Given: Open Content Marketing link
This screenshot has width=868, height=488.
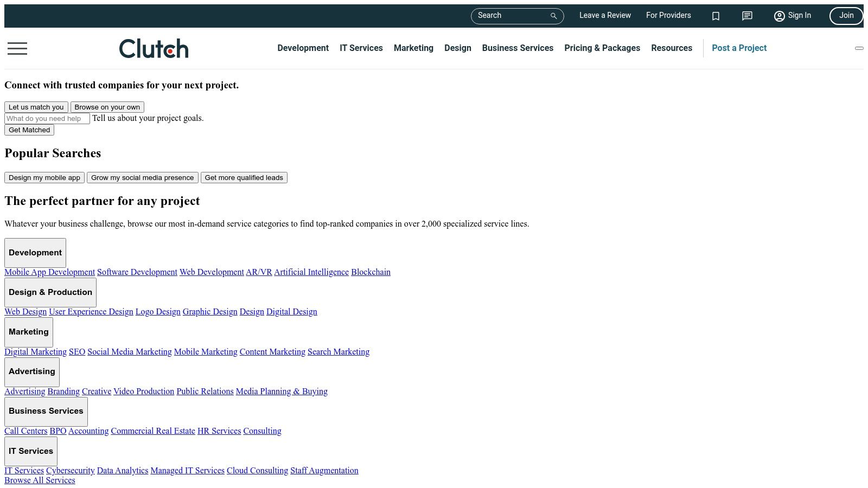Looking at the screenshot, I should (x=272, y=352).
